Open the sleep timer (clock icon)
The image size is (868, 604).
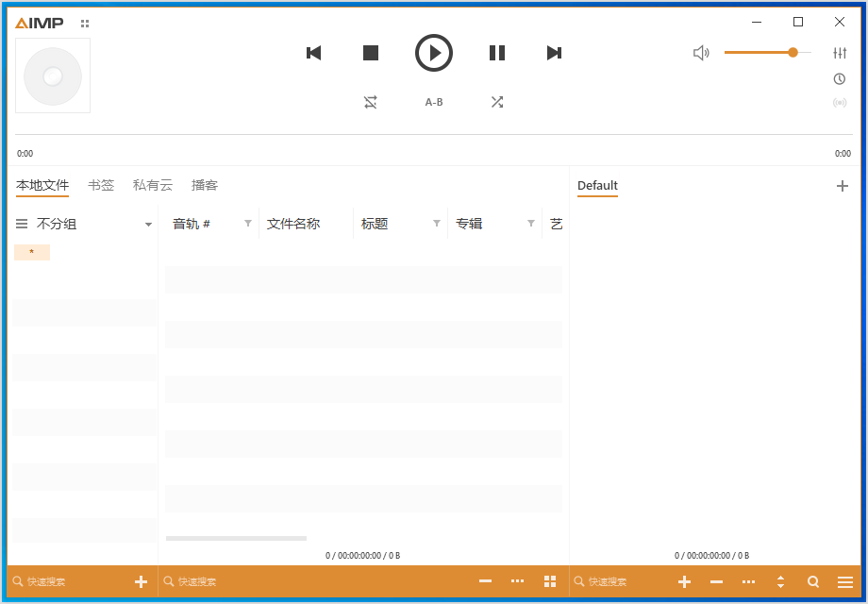pos(840,79)
